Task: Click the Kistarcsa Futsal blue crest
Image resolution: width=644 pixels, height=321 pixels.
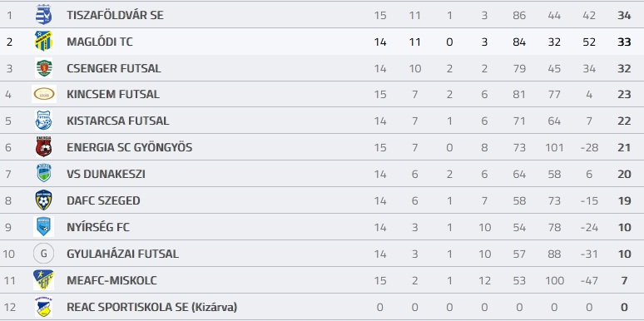Action: click(43, 121)
